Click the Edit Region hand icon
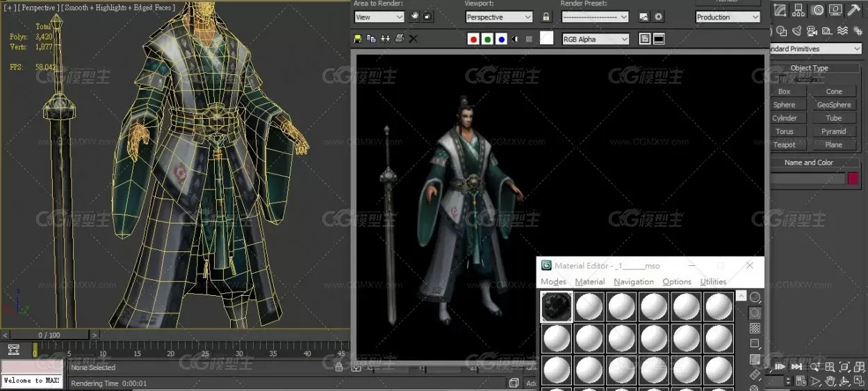This screenshot has height=391, width=868. [x=415, y=17]
